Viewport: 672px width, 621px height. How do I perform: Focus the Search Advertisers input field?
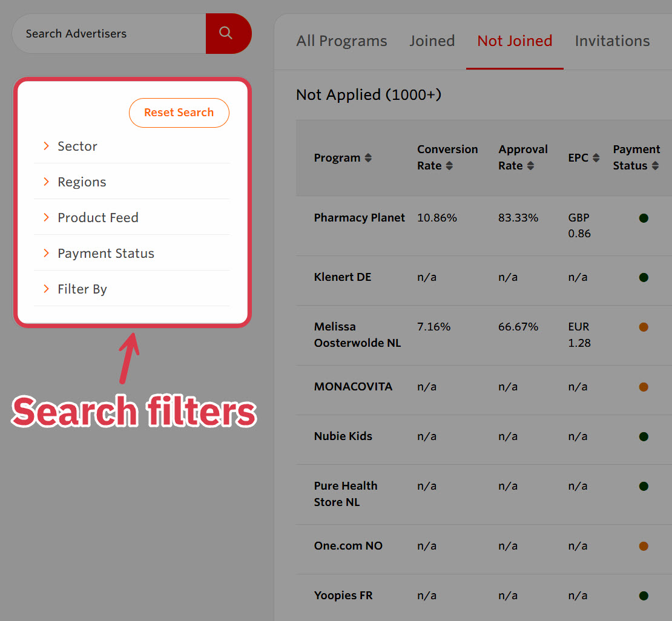coord(109,34)
